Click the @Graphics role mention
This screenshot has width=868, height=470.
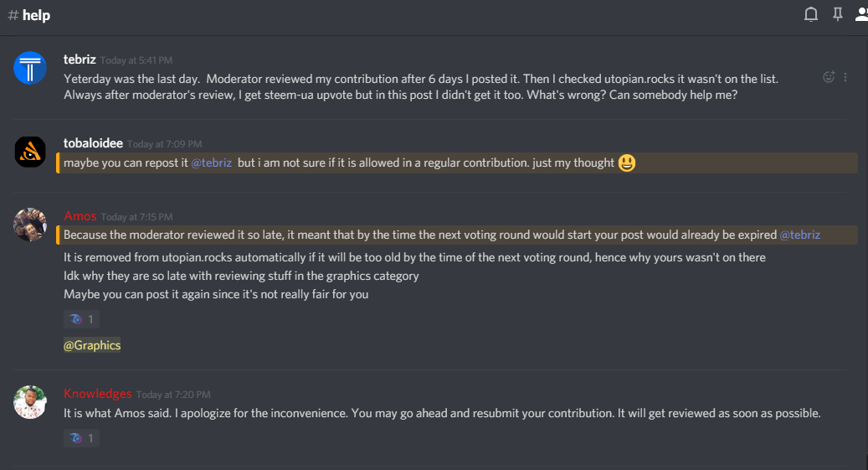pos(92,345)
